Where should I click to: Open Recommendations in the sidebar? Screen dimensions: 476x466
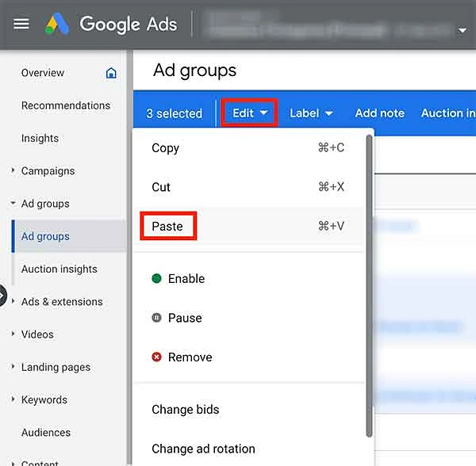[66, 105]
